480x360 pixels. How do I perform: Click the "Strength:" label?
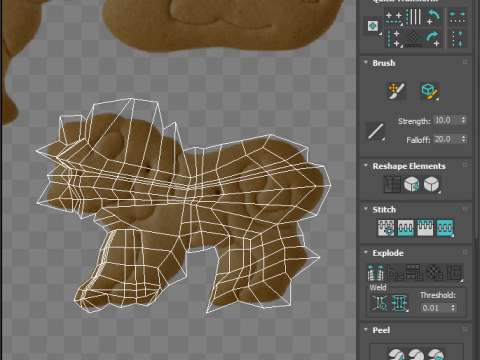pyautogui.click(x=414, y=121)
